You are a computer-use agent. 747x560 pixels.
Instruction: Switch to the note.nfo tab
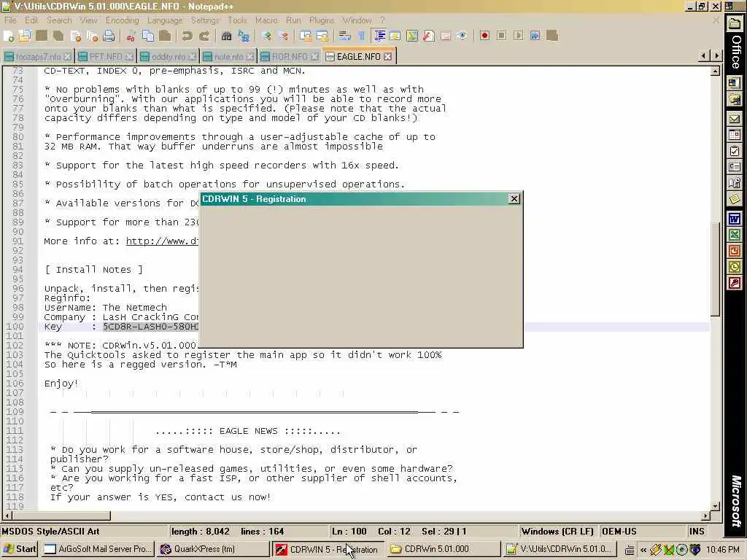(x=228, y=57)
